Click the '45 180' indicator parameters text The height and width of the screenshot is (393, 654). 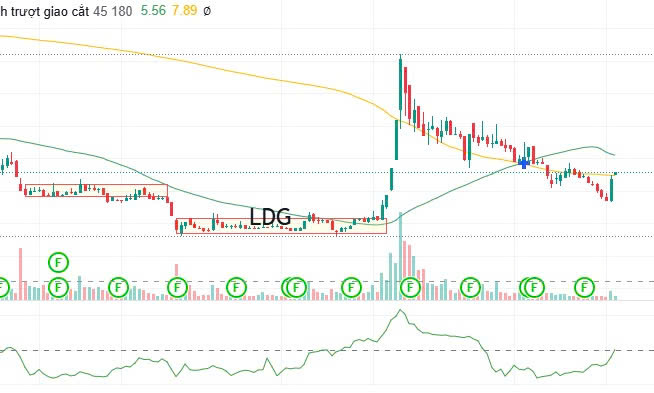point(113,11)
